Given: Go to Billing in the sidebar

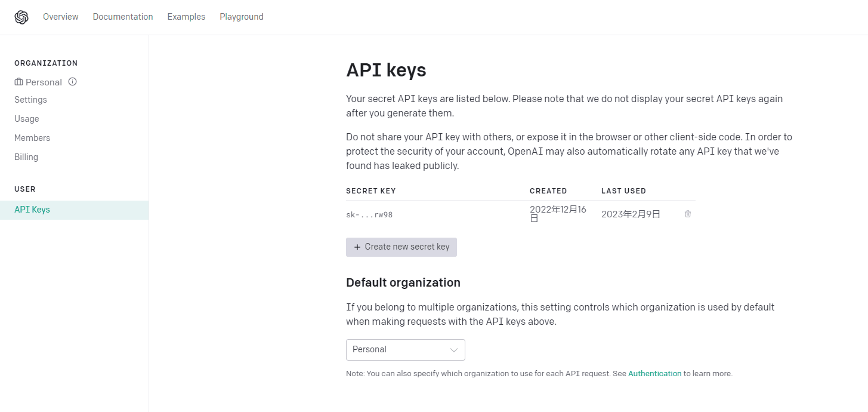Looking at the screenshot, I should point(26,157).
